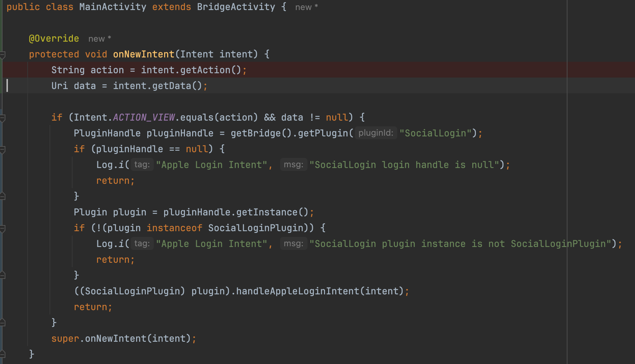Image resolution: width=635 pixels, height=364 pixels.
Task: Click the 'new *' hint beside class declaration
Action: 303,7
